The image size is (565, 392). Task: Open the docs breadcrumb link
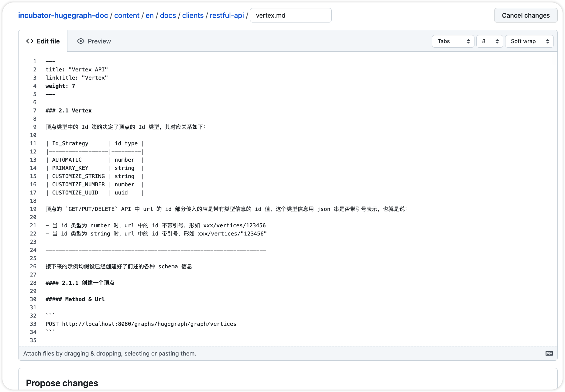pos(168,15)
